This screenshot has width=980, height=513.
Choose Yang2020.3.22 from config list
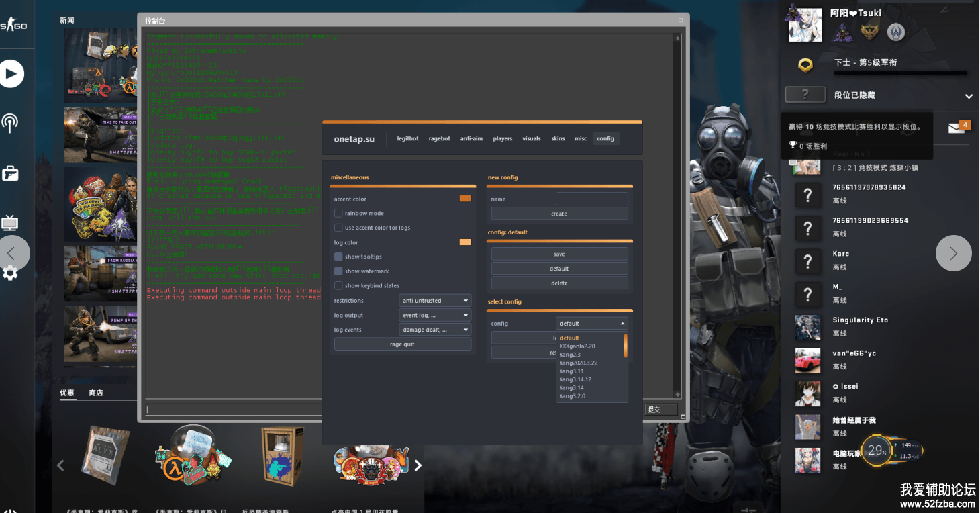click(x=579, y=363)
